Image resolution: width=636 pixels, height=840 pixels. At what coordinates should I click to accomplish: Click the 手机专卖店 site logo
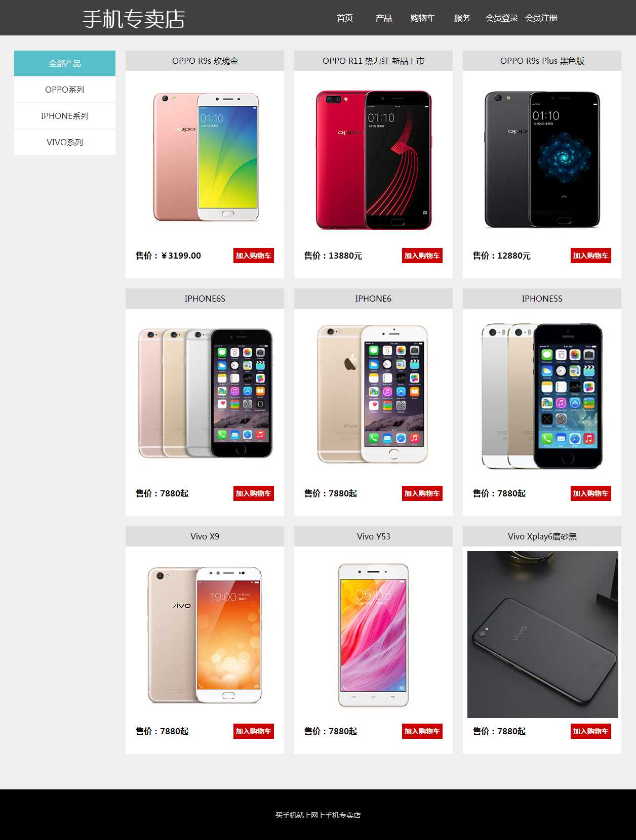pyautogui.click(x=134, y=19)
